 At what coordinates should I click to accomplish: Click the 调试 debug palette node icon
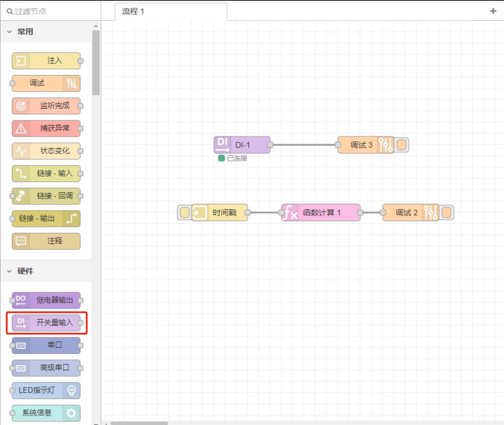(x=71, y=83)
